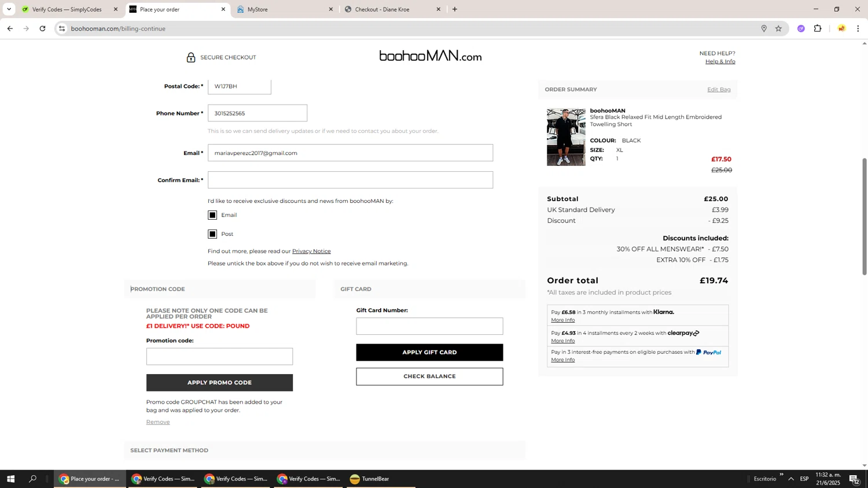This screenshot has width=868, height=488.
Task: Close the MyStore tab
Action: pyautogui.click(x=331, y=9)
